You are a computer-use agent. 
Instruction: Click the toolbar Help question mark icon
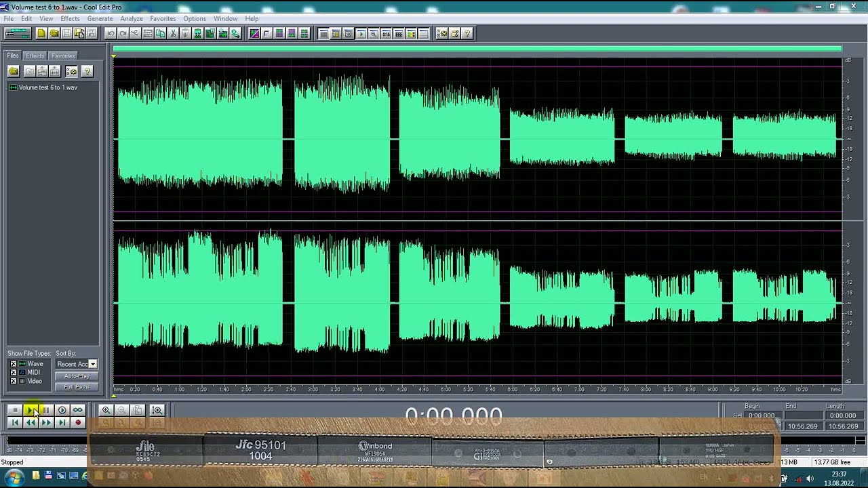(467, 33)
